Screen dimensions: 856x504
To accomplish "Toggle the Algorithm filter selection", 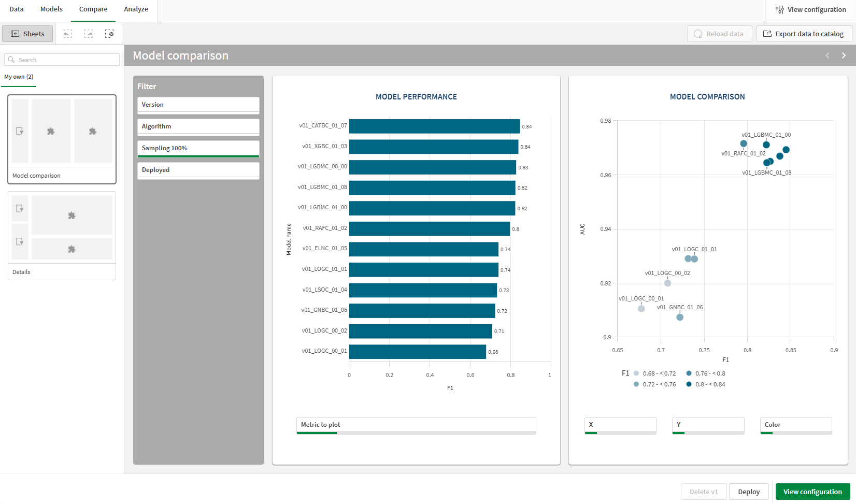I will (x=198, y=126).
